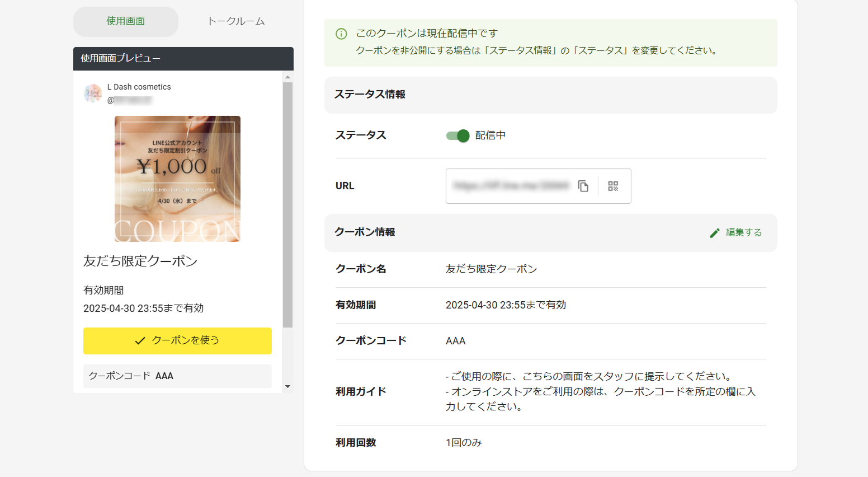Image resolution: width=868 pixels, height=477 pixels.
Task: Switch to the 使用画面 tab
Action: (x=126, y=21)
